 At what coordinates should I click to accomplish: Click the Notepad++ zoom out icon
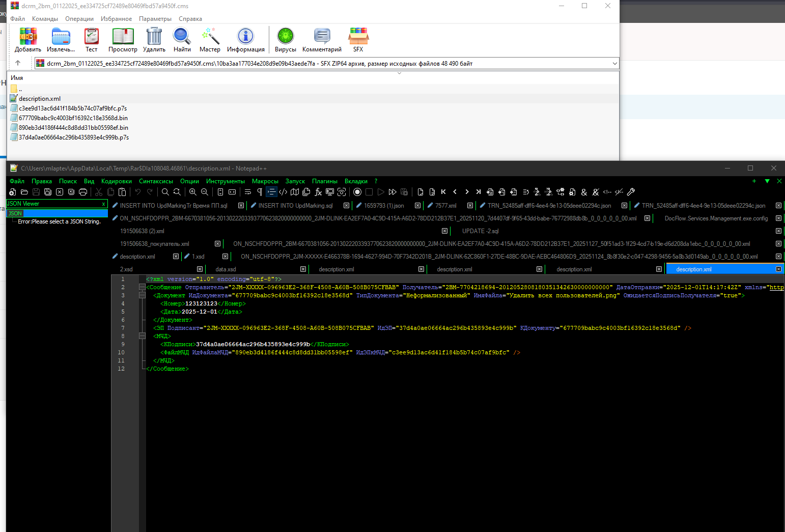[204, 192]
